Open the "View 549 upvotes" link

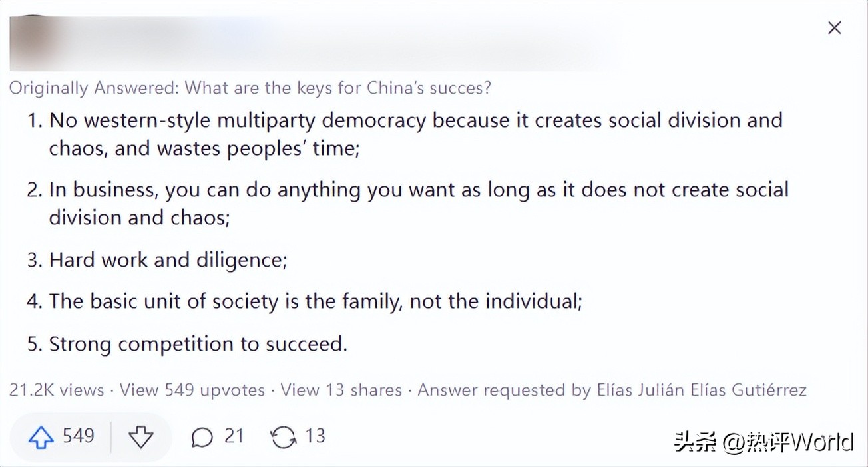[192, 390]
